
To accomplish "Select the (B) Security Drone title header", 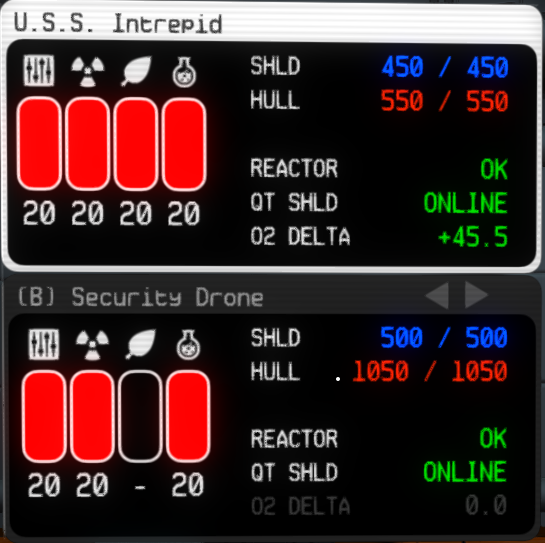I will [x=140, y=297].
